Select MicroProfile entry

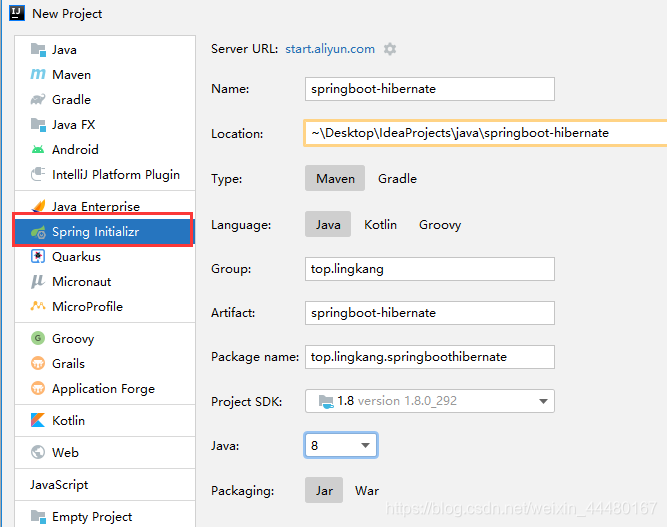pos(105,306)
